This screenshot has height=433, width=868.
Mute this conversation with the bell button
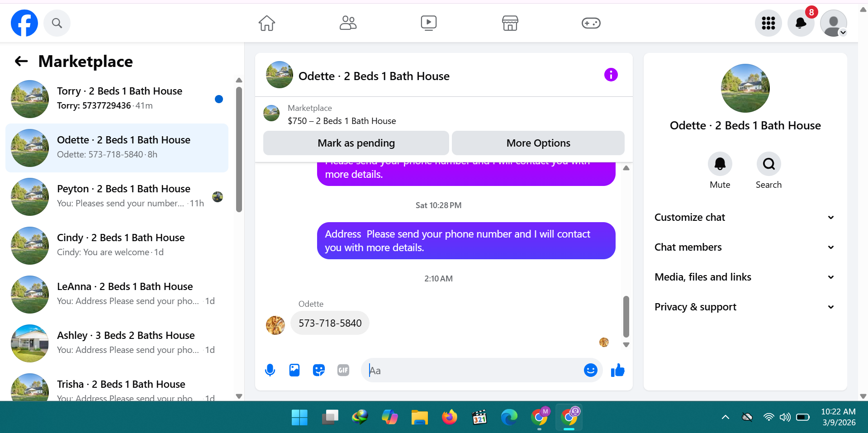pyautogui.click(x=720, y=164)
